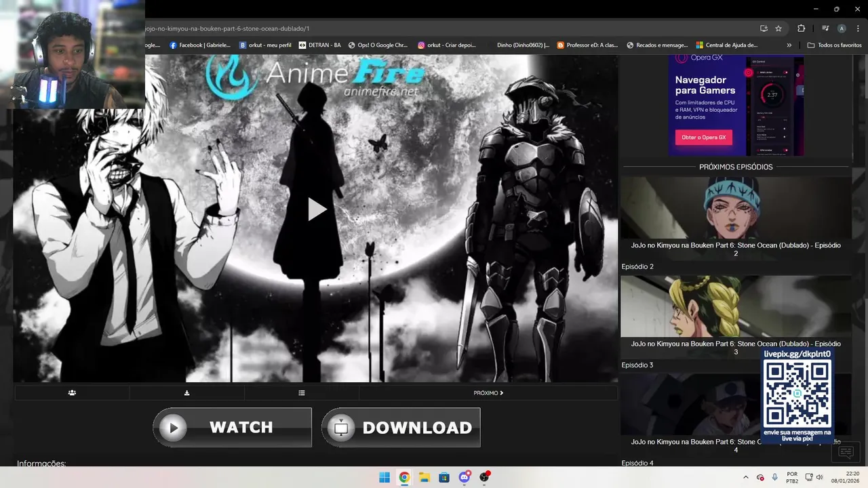Open the Recados e mensage... bookmark
This screenshot has width=868, height=488.
coord(657,45)
